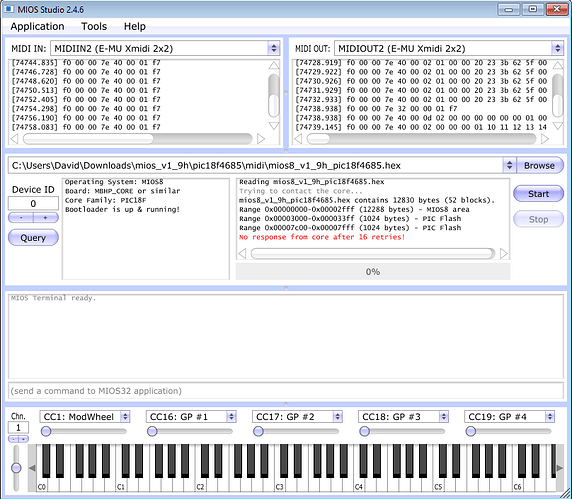572x499 pixels.
Task: Expand the hex file path history dropdown
Action: click(509, 166)
